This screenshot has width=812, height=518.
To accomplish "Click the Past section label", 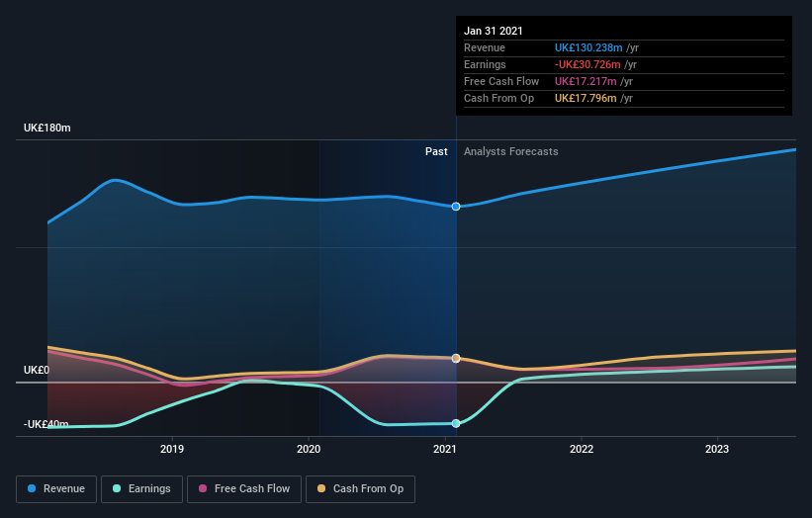I will tap(436, 151).
